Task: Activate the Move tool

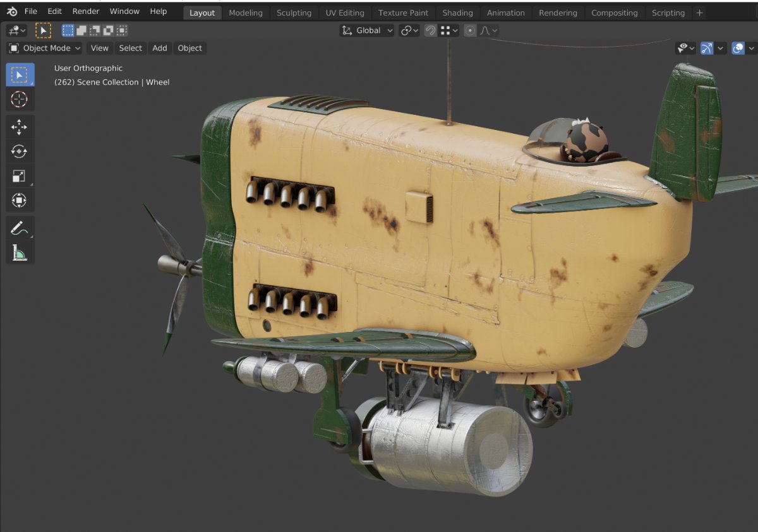Action: point(19,127)
